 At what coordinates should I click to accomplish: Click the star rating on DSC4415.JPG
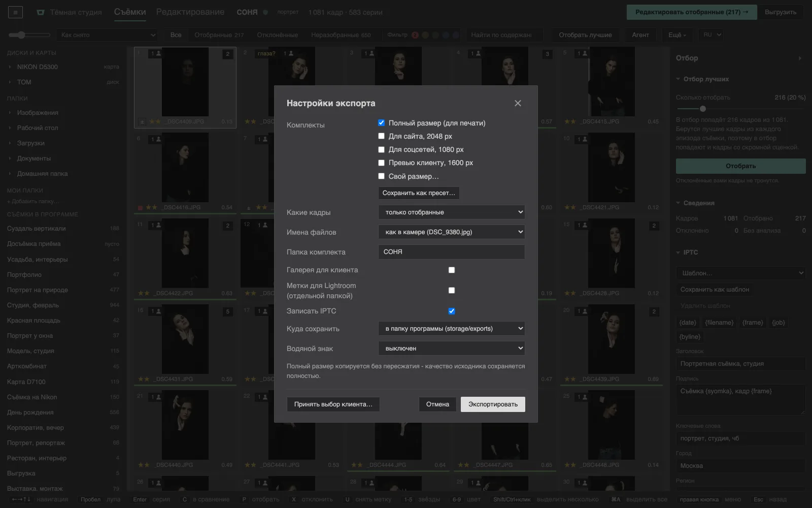click(x=570, y=121)
